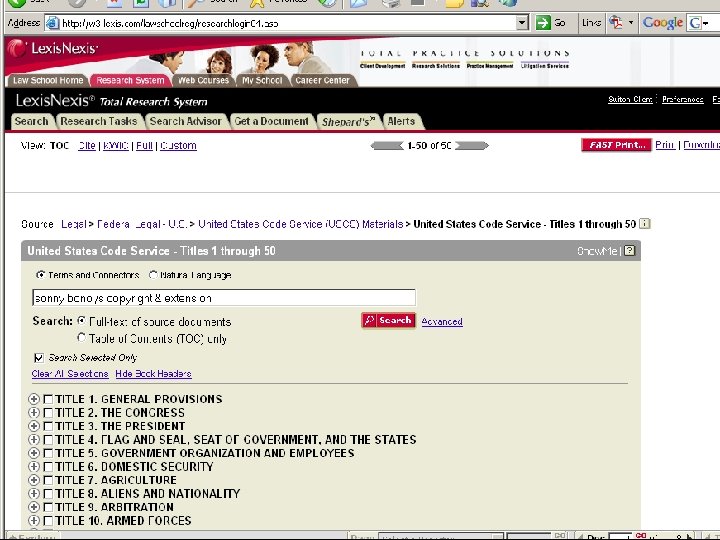Switch view to Cite
This screenshot has height=540, width=720.
pyautogui.click(x=87, y=146)
